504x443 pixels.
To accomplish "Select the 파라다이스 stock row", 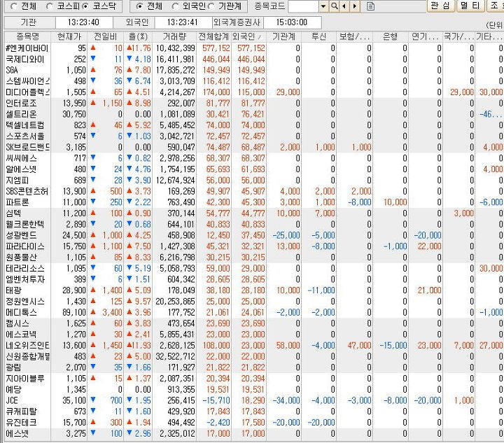I will 254,246.
